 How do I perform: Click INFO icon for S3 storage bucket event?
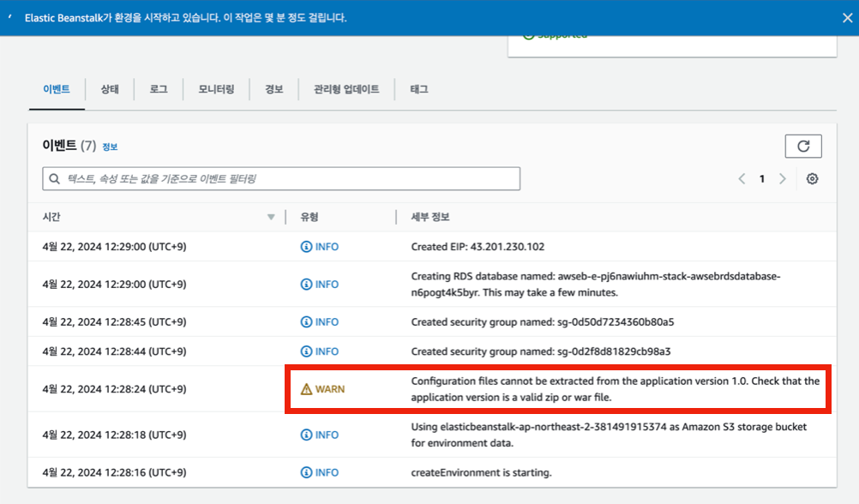(x=306, y=435)
